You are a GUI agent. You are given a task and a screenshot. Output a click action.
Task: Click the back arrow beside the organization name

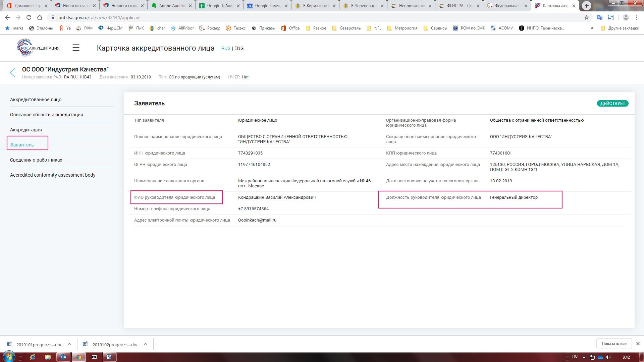[x=12, y=73]
